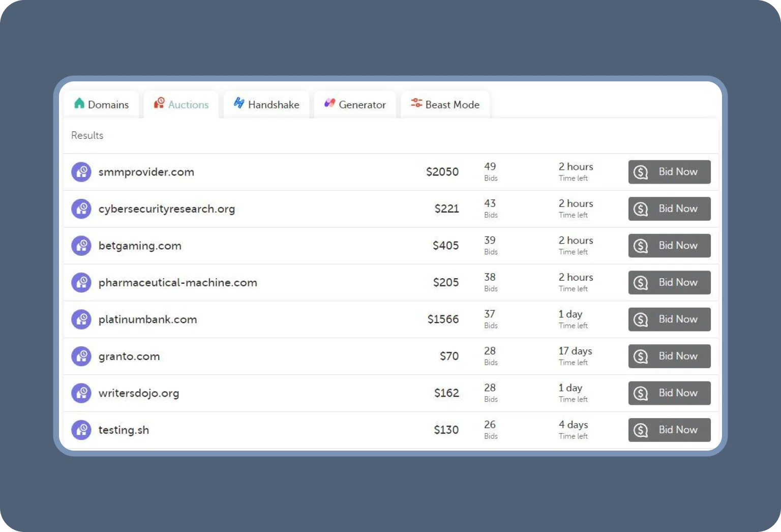The width and height of the screenshot is (781, 532).
Task: Select the Generator tab
Action: (x=355, y=104)
